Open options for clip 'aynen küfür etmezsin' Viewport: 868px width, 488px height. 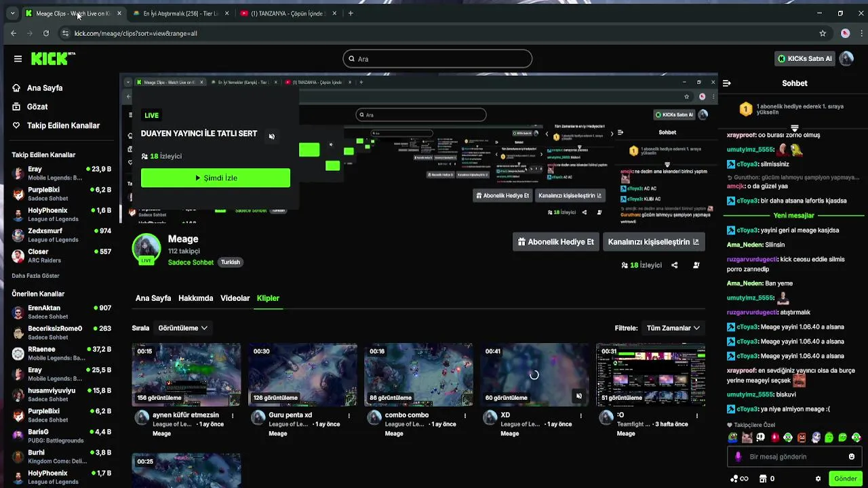(x=233, y=415)
